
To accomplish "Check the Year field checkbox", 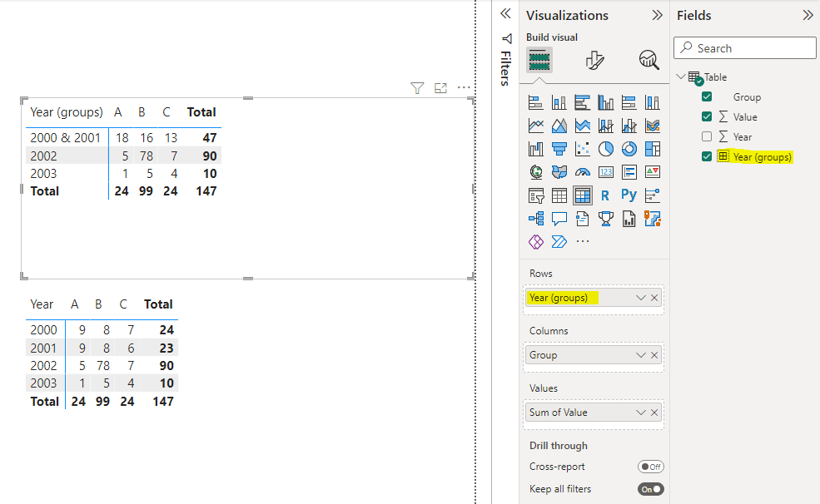I will 707,136.
